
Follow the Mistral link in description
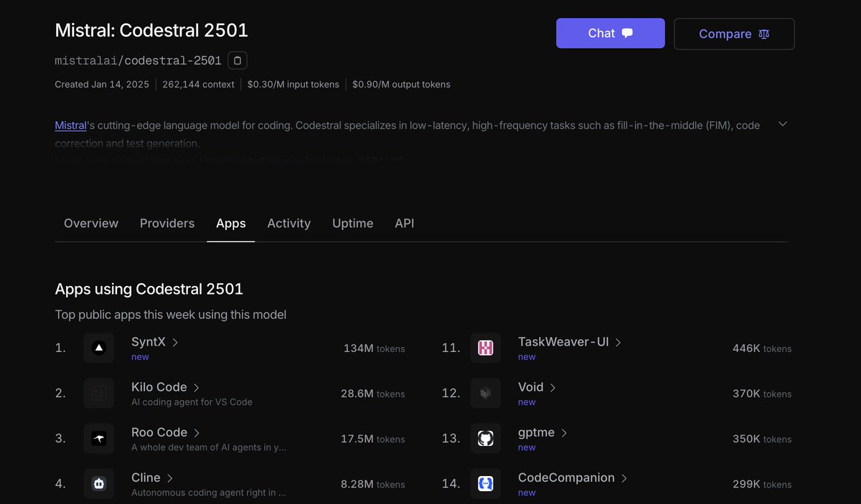coord(70,125)
